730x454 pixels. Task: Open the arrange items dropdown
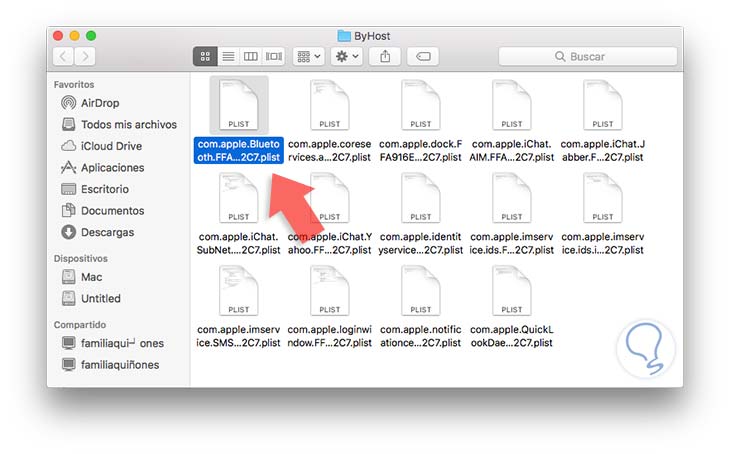pyautogui.click(x=309, y=56)
